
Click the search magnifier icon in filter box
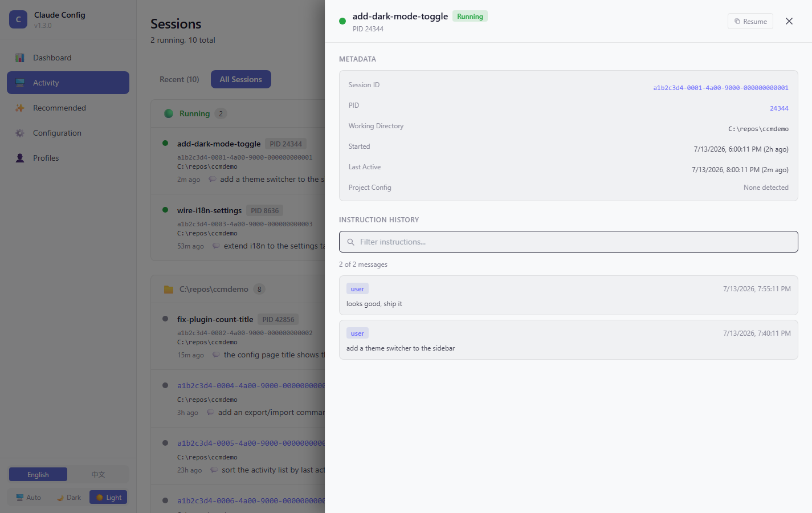(351, 242)
